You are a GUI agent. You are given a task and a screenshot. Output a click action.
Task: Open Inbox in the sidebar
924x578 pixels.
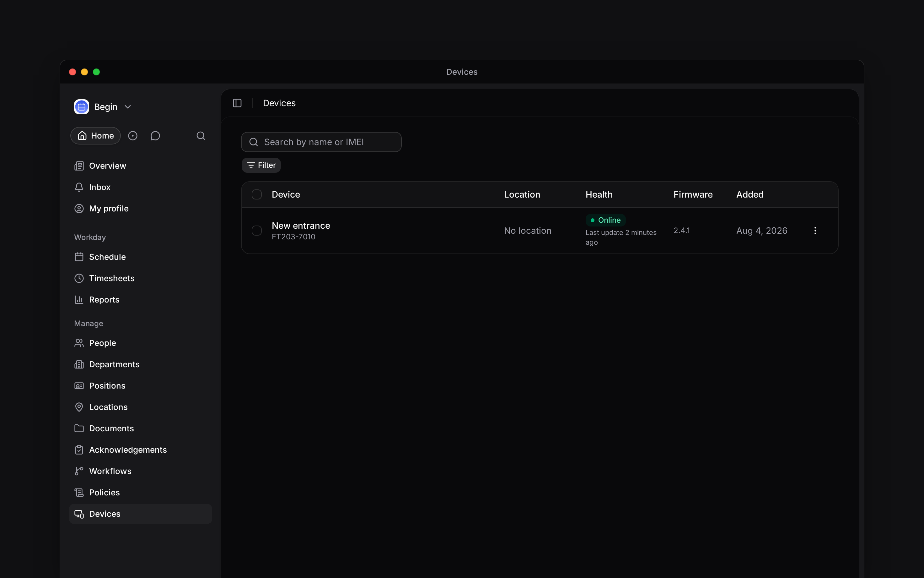click(x=141, y=187)
